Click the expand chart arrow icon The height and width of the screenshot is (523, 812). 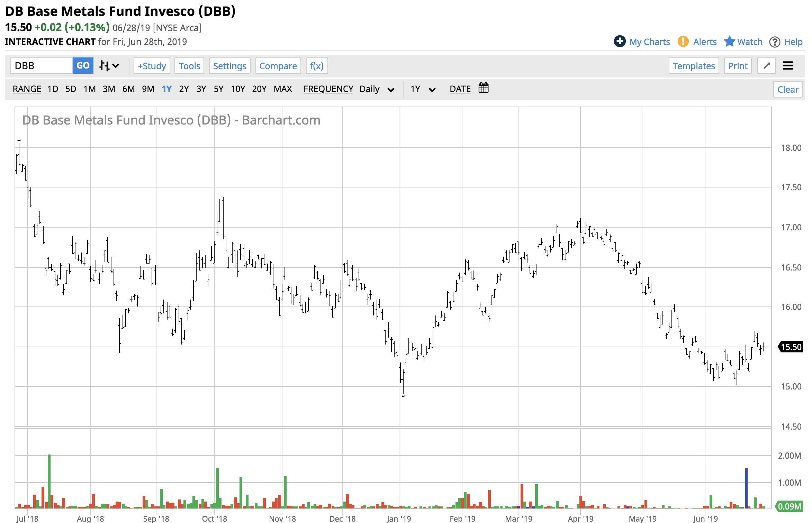pos(766,66)
